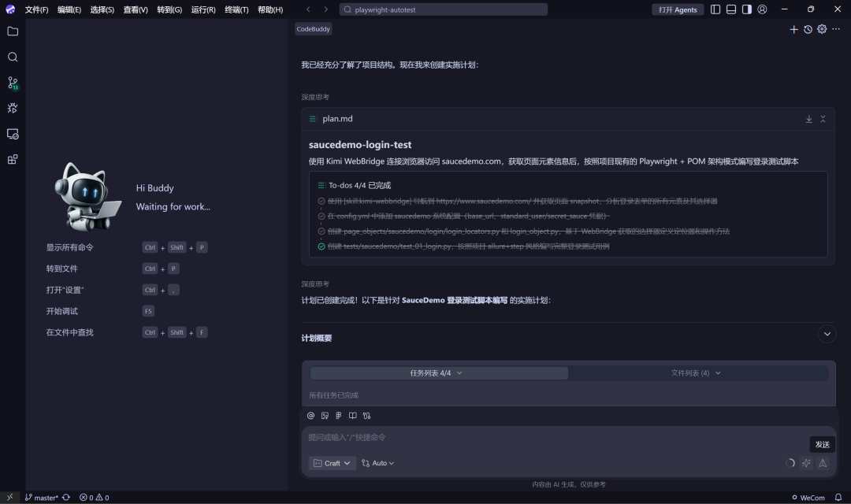Open the account profile icon

coord(762,9)
